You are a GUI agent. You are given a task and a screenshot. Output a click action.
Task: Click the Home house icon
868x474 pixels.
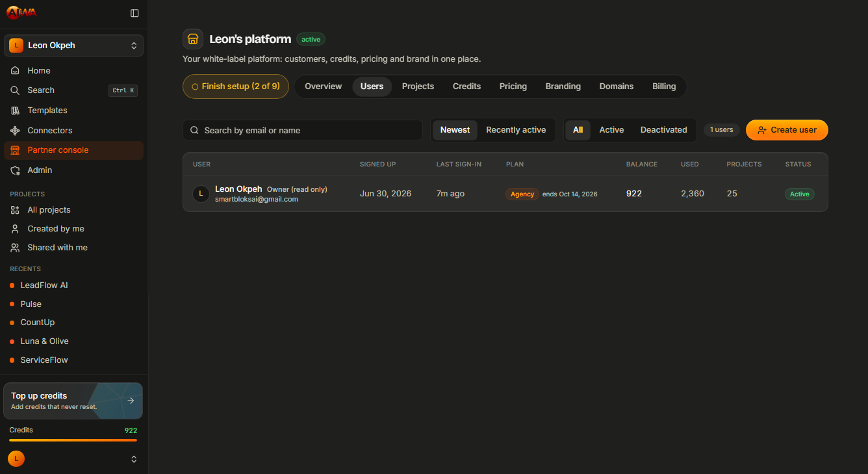coord(16,71)
